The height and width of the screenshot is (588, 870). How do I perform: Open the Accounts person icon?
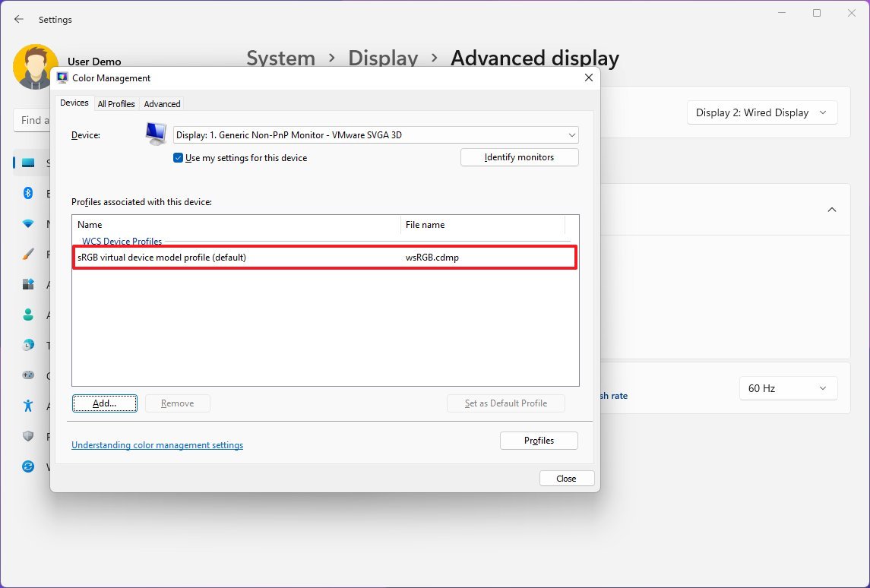click(28, 315)
